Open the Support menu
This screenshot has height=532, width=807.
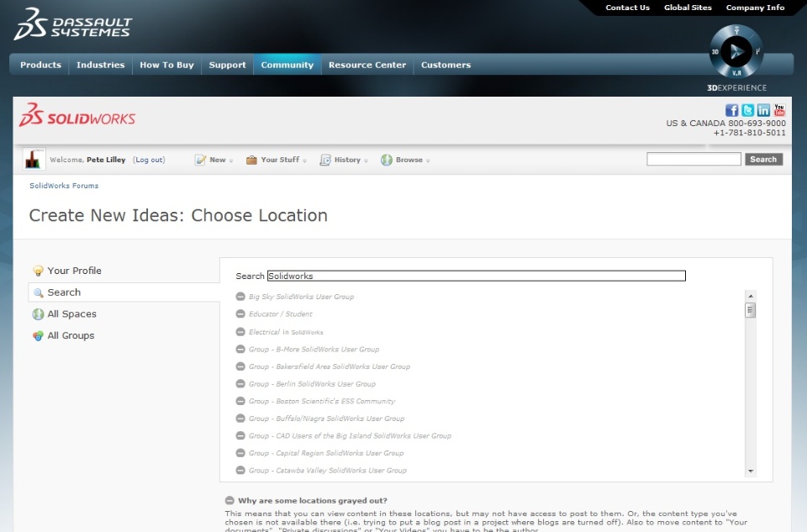pos(228,65)
